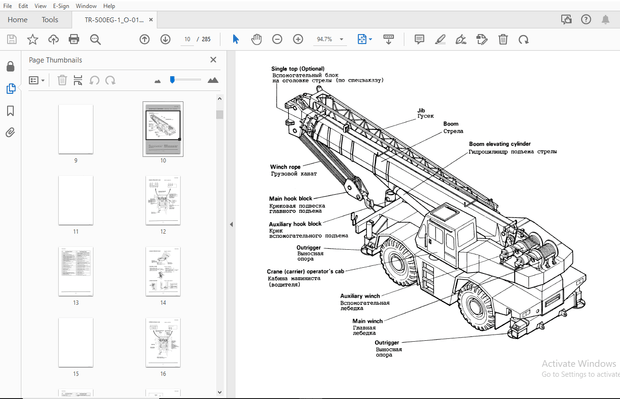The width and height of the screenshot is (620, 399).
Task: Click the upload to cloud icon
Action: tap(53, 39)
